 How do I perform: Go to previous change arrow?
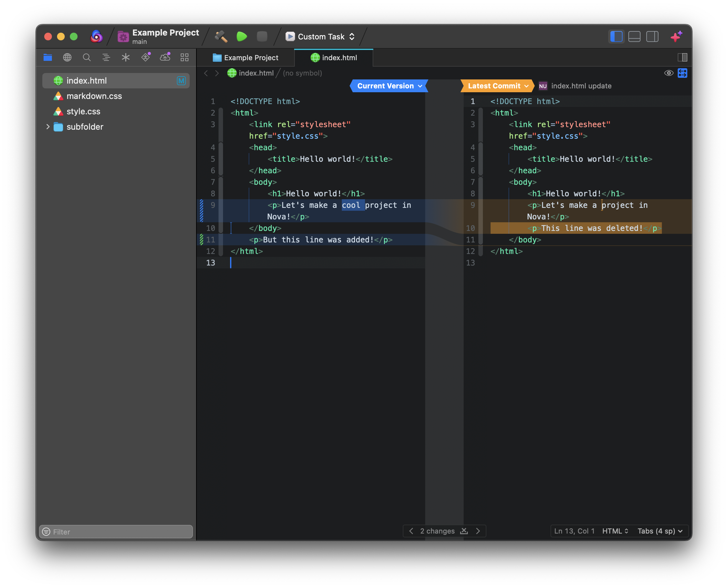tap(411, 531)
